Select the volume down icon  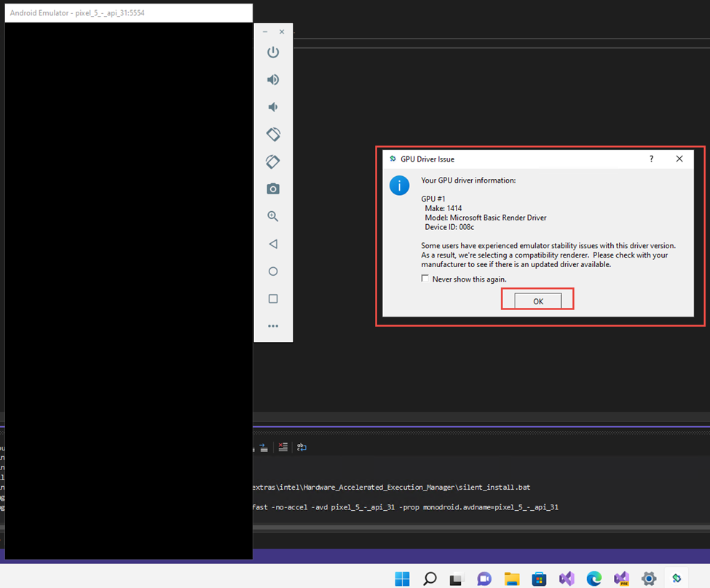point(273,107)
